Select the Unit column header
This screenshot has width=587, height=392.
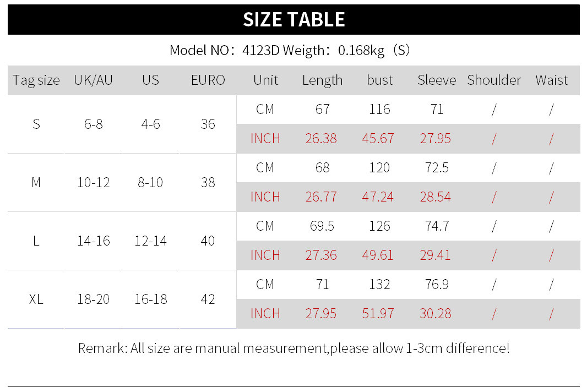click(265, 80)
